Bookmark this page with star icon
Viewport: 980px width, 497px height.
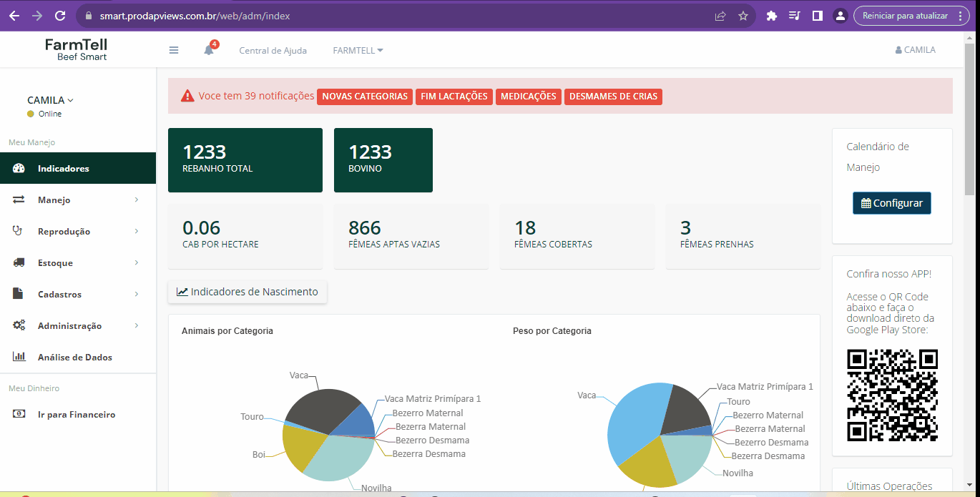click(743, 16)
